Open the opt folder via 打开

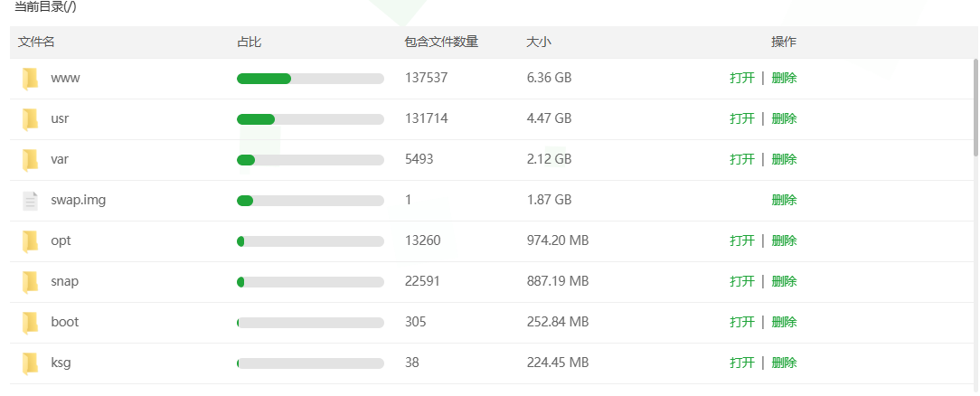(742, 240)
